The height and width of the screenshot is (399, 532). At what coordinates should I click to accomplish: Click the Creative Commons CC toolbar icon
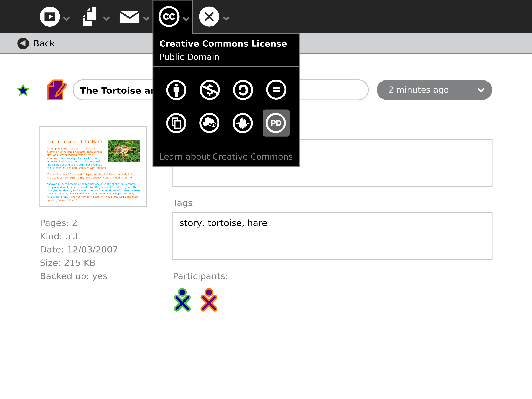coord(169,17)
